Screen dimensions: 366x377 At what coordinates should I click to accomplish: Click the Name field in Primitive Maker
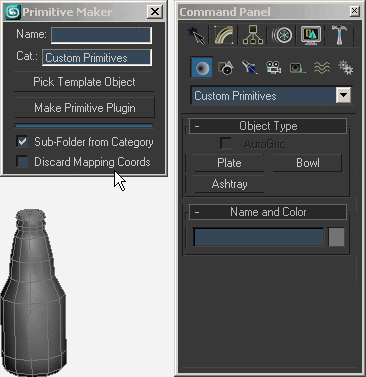click(101, 35)
